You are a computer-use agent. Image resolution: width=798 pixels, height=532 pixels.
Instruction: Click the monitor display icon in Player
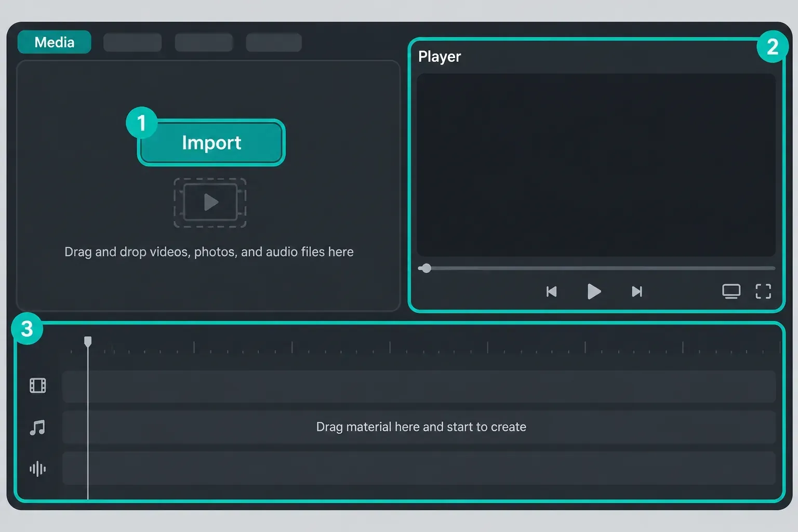(x=731, y=291)
